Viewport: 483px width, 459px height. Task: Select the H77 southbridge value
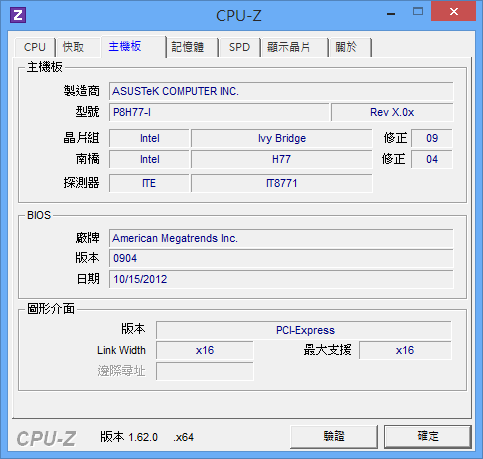[282, 159]
